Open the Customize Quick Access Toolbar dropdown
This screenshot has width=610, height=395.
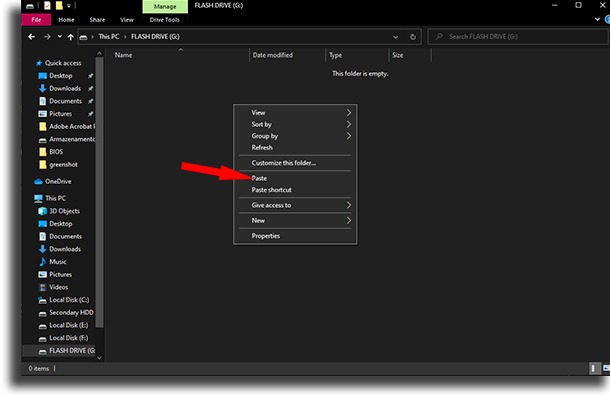coord(69,6)
